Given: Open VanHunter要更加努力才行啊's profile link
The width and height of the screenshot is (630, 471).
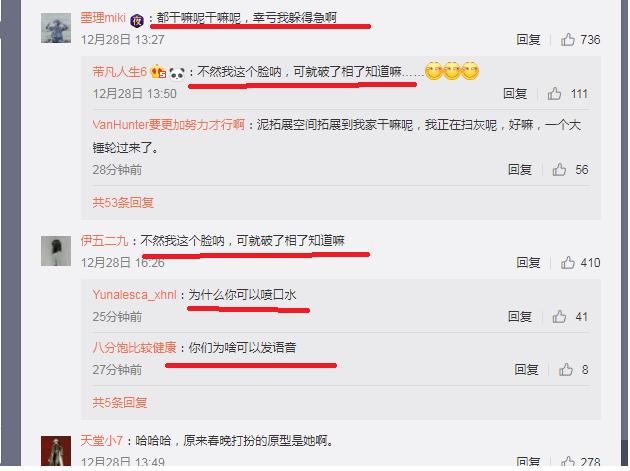Looking at the screenshot, I should 168,125.
